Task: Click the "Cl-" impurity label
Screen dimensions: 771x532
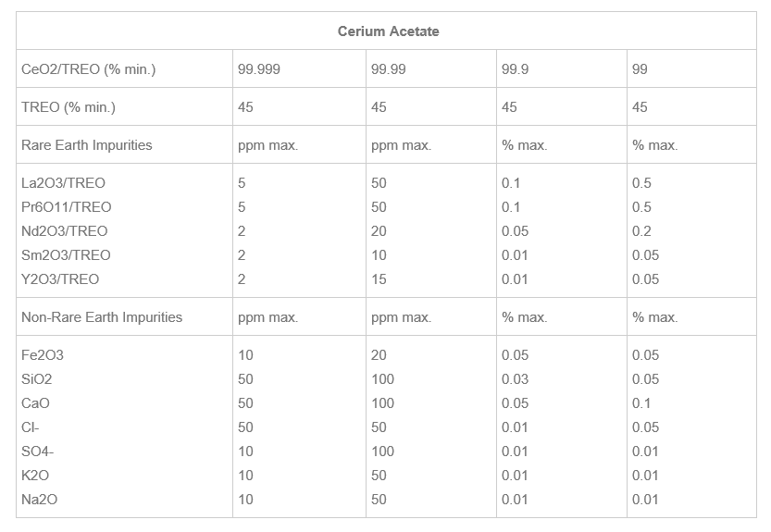Action: (30, 427)
